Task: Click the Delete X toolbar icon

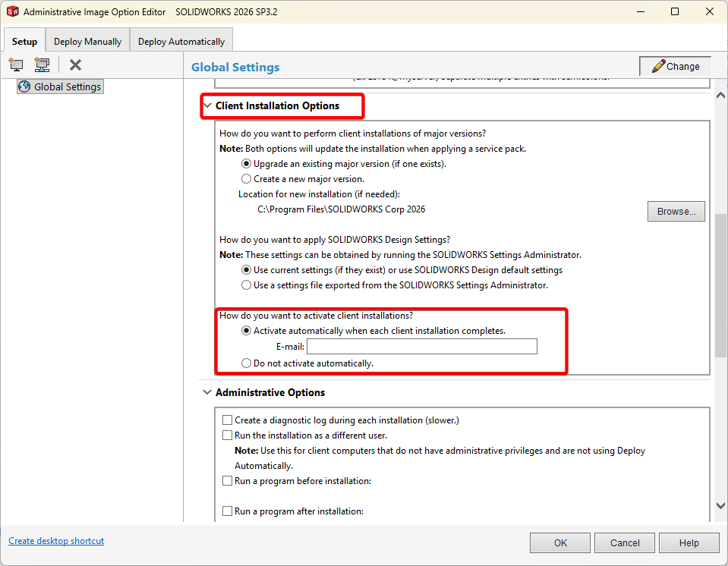Action: tap(75, 65)
